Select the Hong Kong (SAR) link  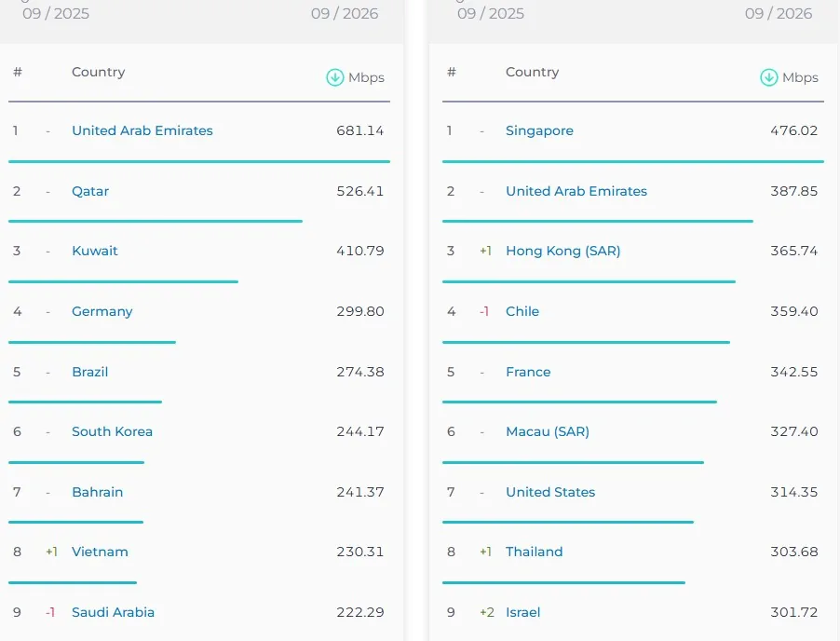(x=563, y=251)
